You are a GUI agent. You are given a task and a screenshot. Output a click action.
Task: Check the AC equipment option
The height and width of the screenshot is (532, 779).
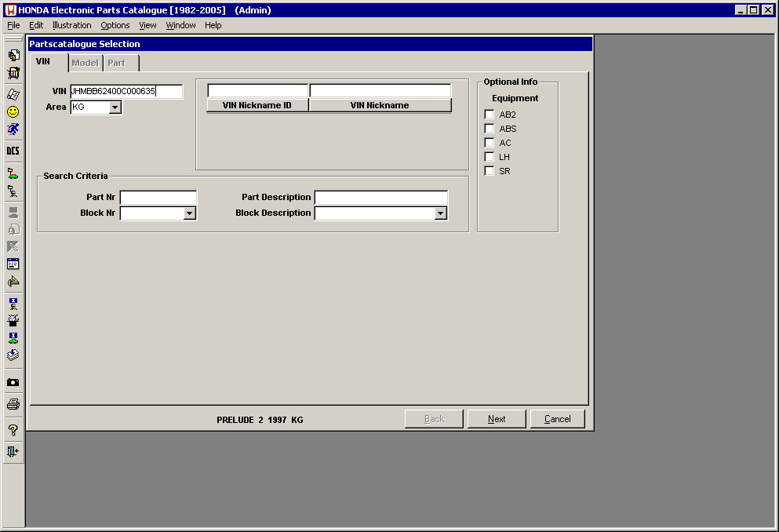[x=490, y=143]
